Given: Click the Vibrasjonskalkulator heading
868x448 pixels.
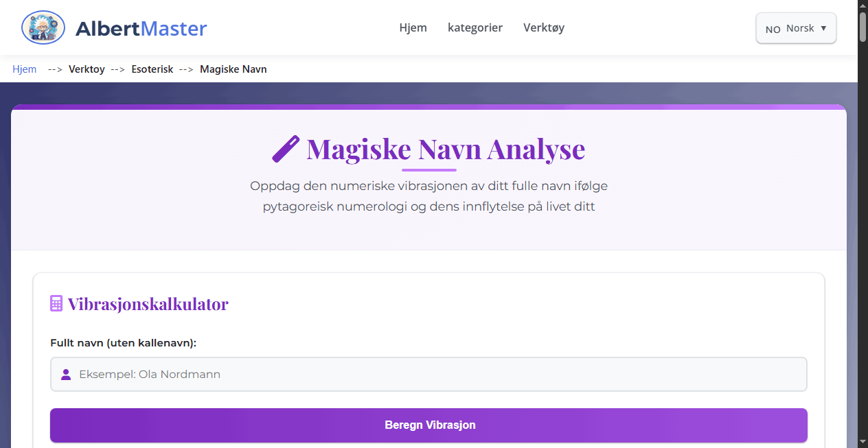Looking at the screenshot, I should click(148, 304).
